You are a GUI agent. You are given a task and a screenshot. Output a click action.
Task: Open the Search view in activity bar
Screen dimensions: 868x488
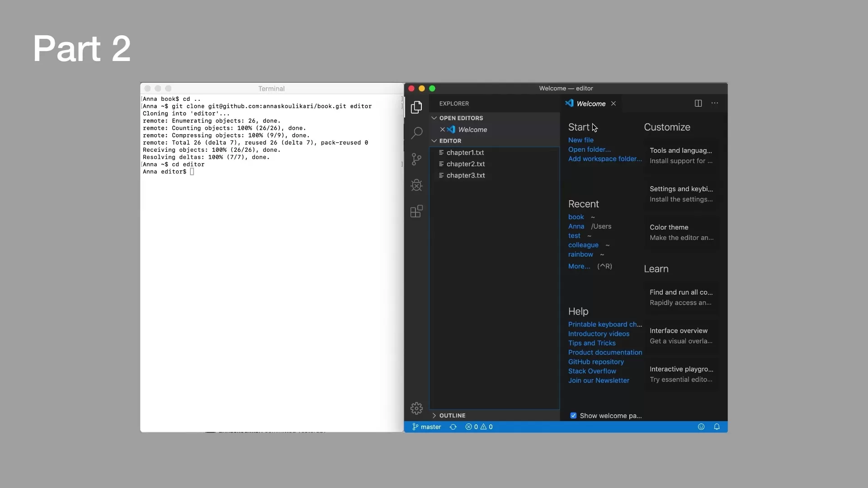point(416,133)
